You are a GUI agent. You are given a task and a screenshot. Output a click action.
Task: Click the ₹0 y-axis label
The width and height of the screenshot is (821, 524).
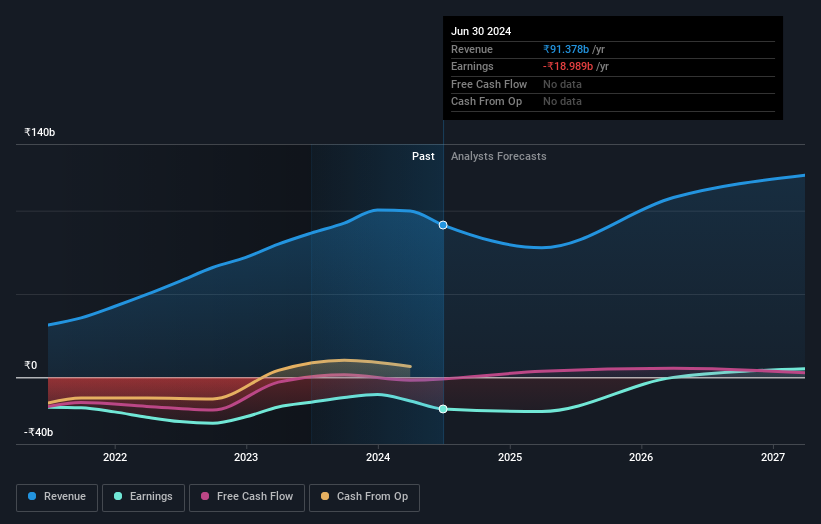click(x=30, y=365)
